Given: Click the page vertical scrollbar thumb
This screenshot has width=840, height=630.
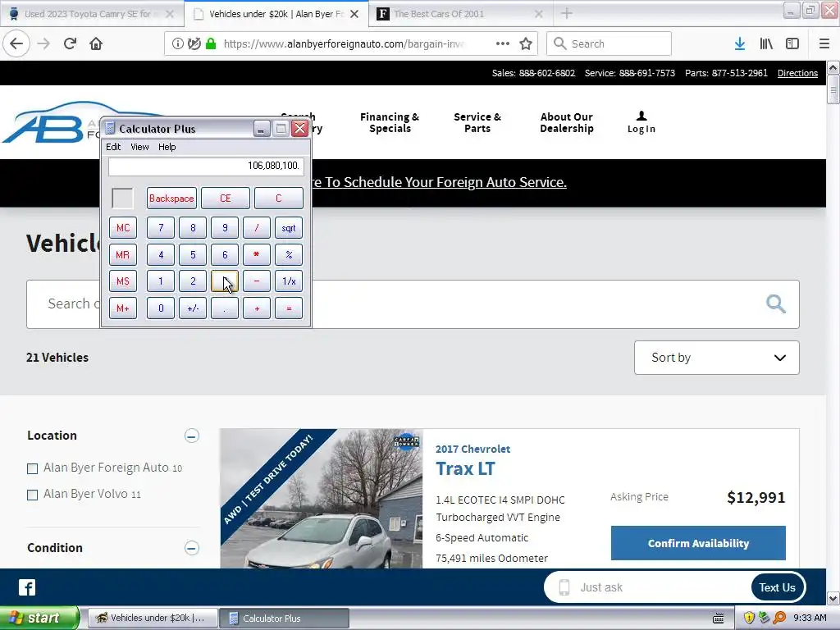Looking at the screenshot, I should pyautogui.click(x=833, y=89).
